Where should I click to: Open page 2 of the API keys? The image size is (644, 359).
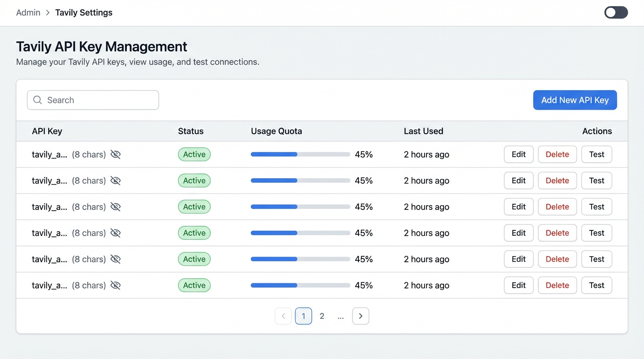[322, 316]
